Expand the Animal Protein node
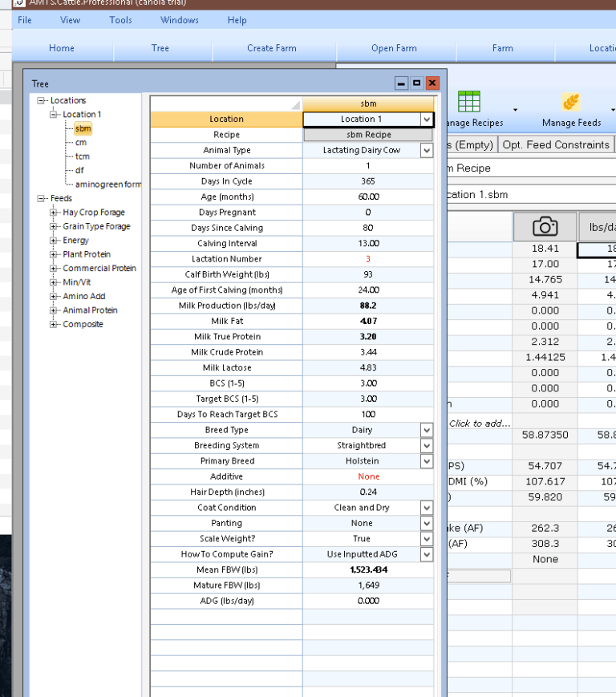Viewport: 616px width, 697px height. click(53, 310)
